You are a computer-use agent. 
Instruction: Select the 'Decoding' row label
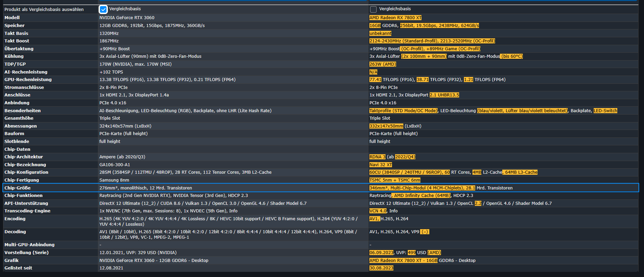15,232
